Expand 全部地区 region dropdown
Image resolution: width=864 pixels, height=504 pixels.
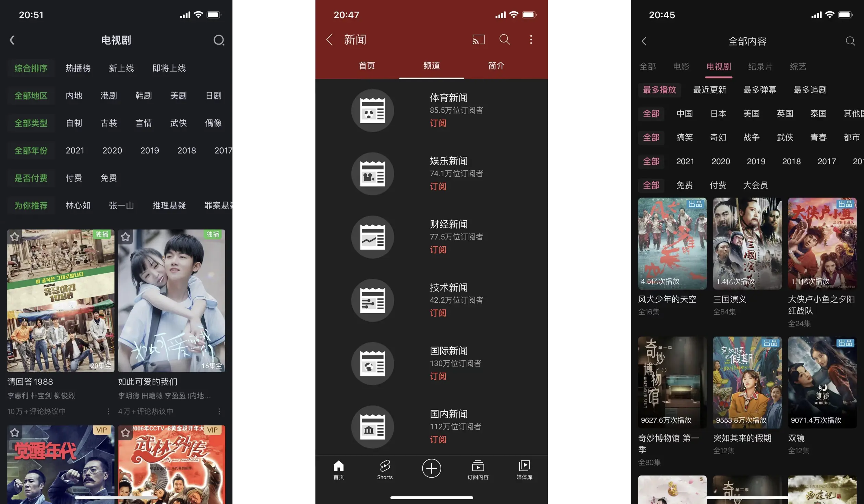pyautogui.click(x=31, y=95)
